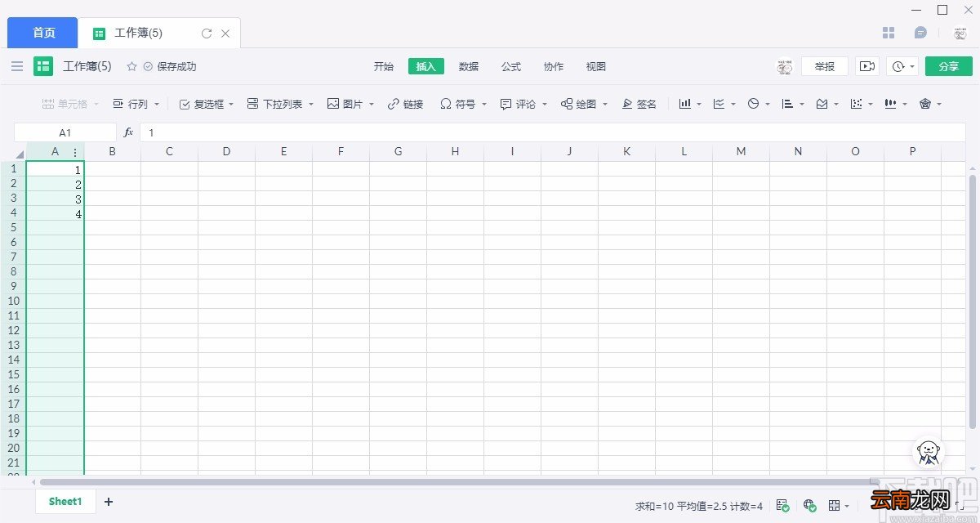
Task: Open the column A options dots
Action: (x=75, y=152)
